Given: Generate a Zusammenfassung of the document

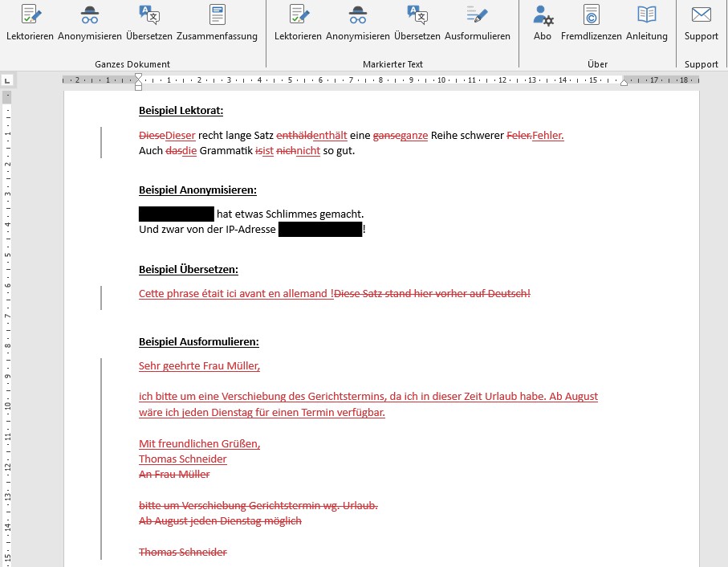Looking at the screenshot, I should (x=217, y=22).
